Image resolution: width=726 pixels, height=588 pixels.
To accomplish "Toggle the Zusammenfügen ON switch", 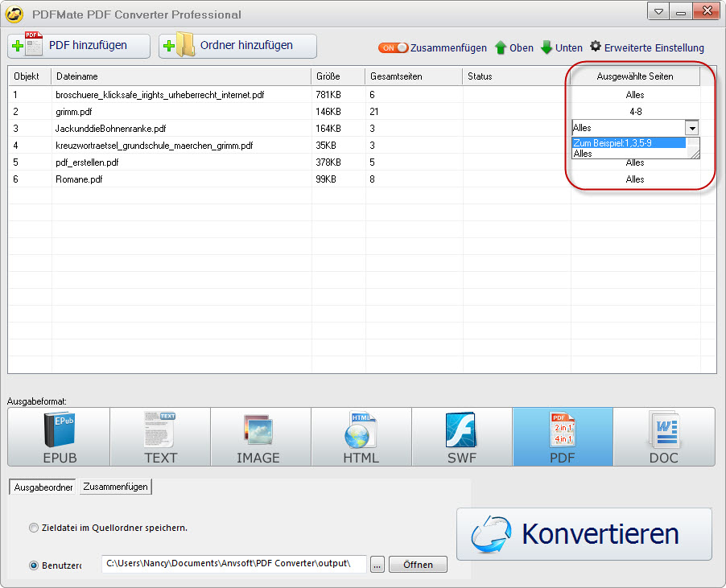I will click(393, 47).
